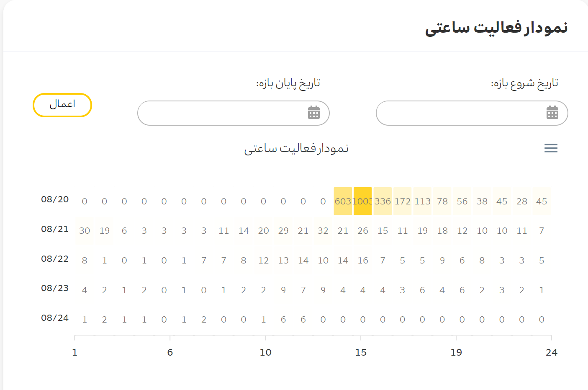The image size is (588, 390).
Task: Click the hour 15 axis label
Action: [361, 352]
